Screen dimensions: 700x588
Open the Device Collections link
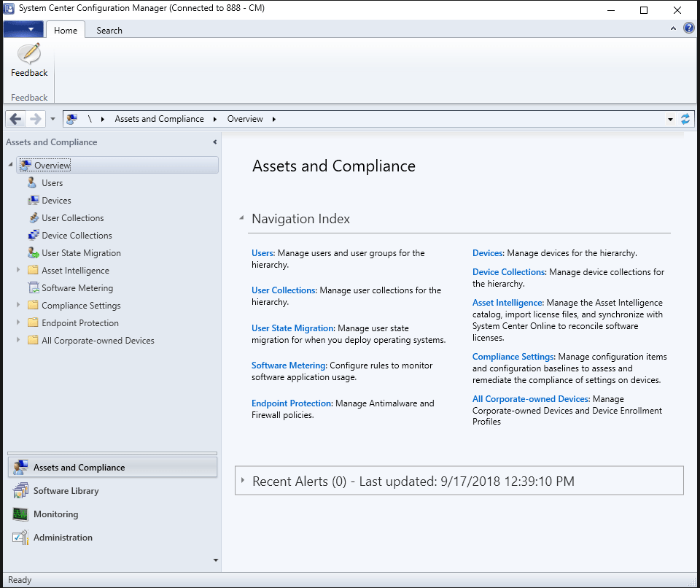(510, 272)
